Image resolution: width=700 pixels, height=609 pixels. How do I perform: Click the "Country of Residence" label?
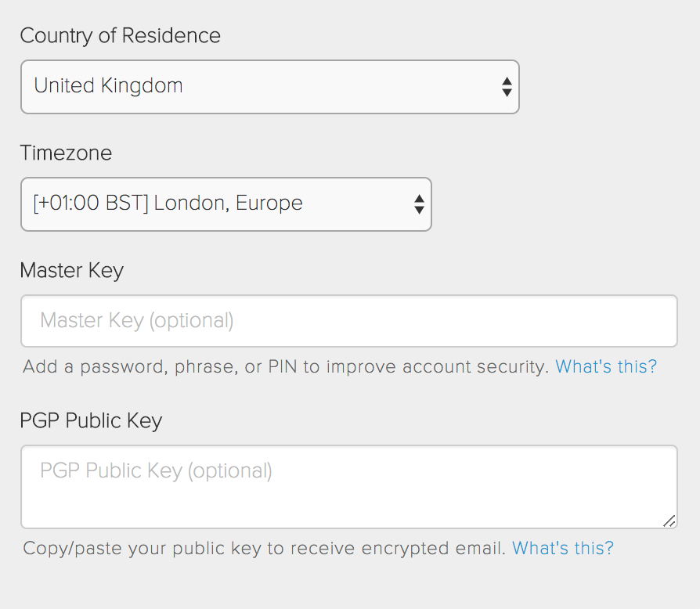pos(120,35)
